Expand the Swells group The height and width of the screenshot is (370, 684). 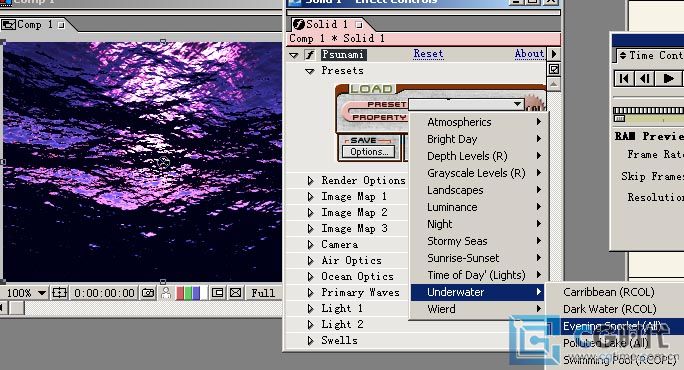pyautogui.click(x=310, y=341)
